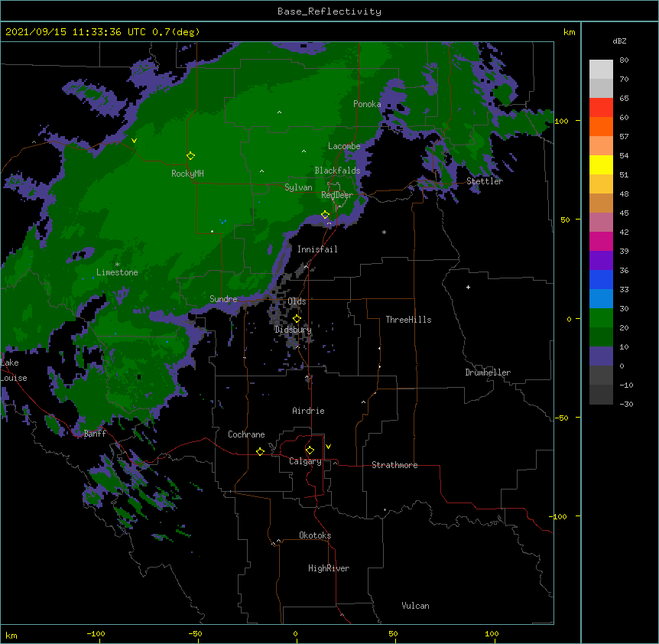The height and width of the screenshot is (644, 659).
Task: Click the Base_Reflectivity title
Action: [329, 11]
